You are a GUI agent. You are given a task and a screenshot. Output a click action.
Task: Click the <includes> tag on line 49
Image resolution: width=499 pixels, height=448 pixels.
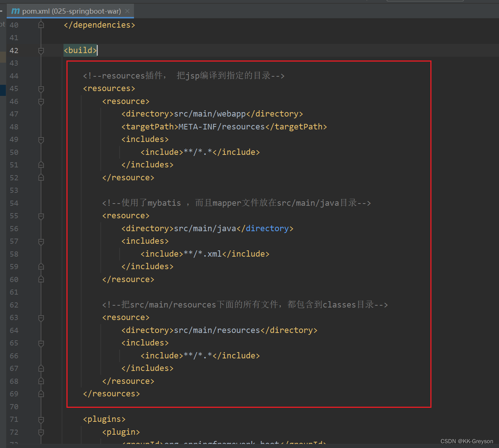145,139
